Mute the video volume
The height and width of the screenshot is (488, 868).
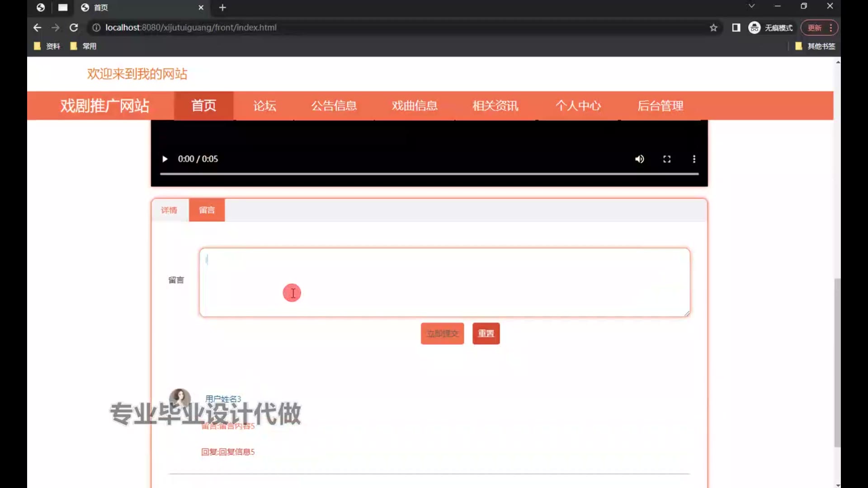pyautogui.click(x=639, y=159)
